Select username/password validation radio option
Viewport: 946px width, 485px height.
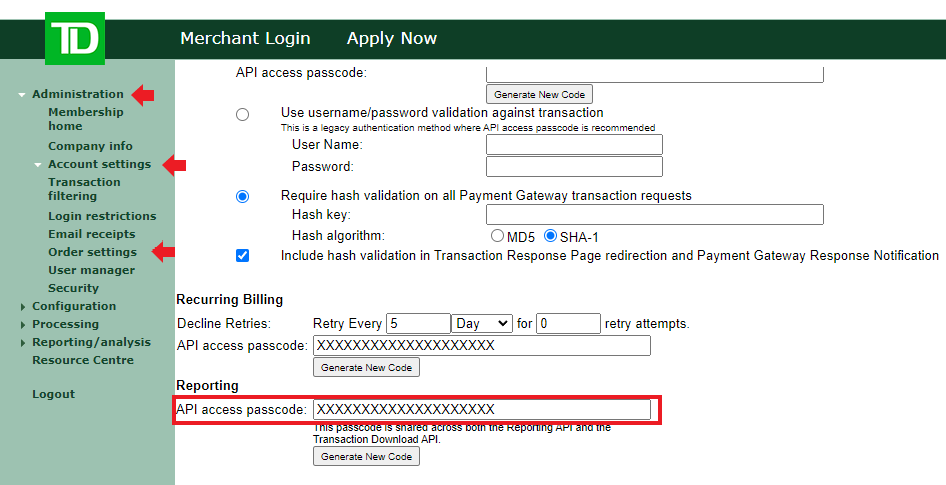point(242,115)
